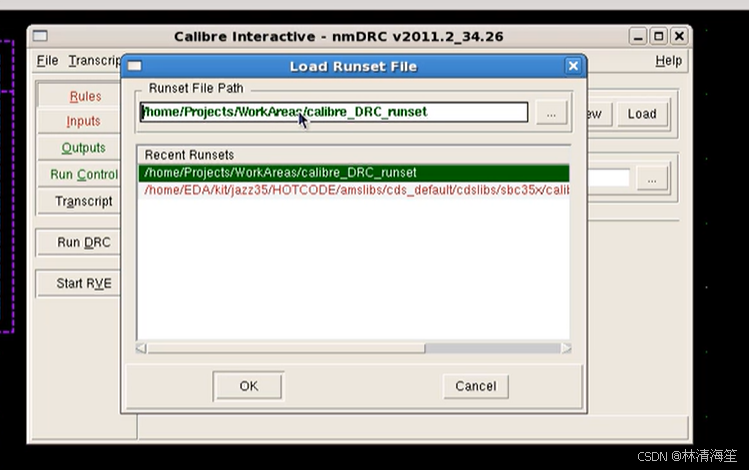Switch to the Outputs panel

80,148
